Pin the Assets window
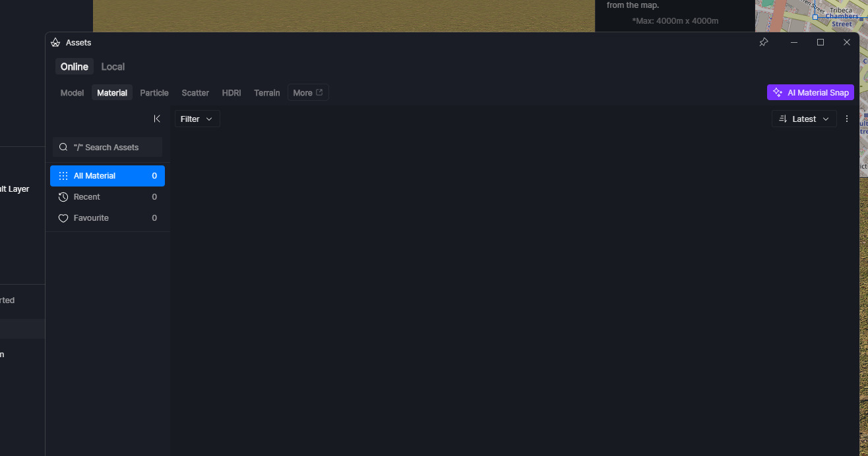Image resolution: width=868 pixels, height=456 pixels. pyautogui.click(x=764, y=42)
